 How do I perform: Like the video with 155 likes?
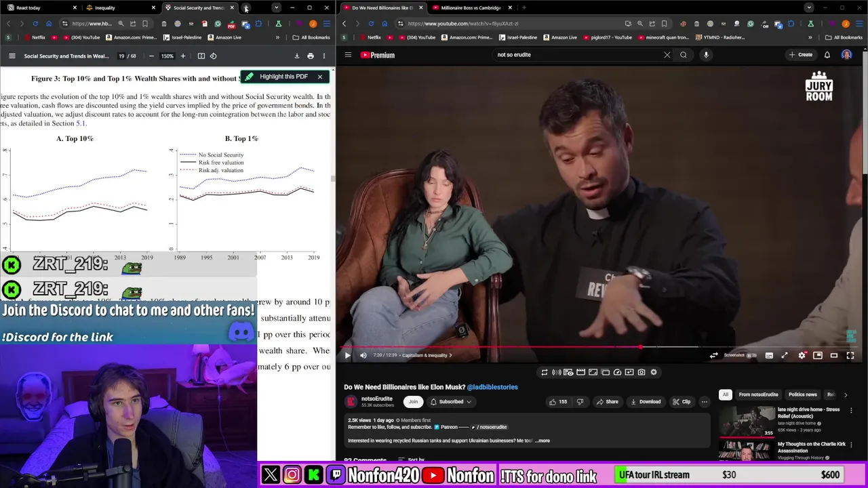pos(559,401)
